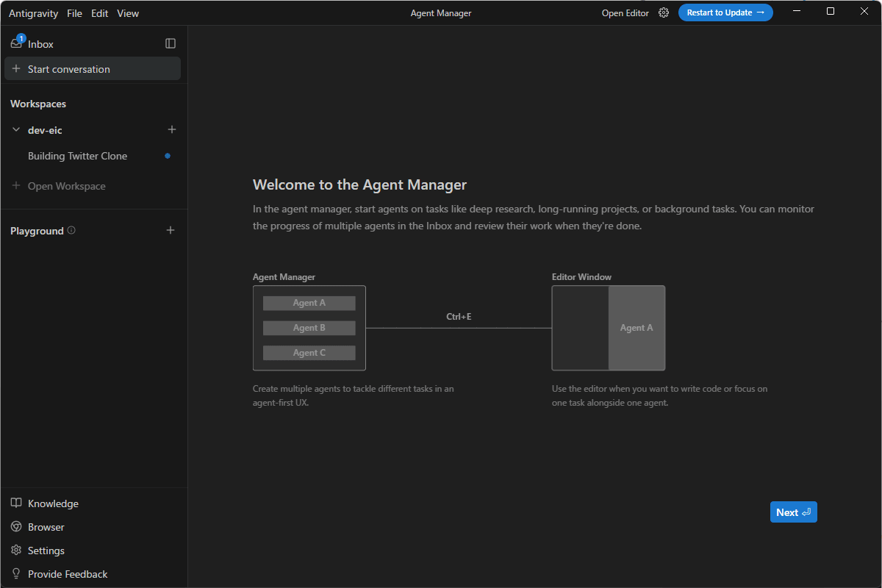Open the settings gear in the title bar
The width and height of the screenshot is (882, 588).
(x=663, y=12)
